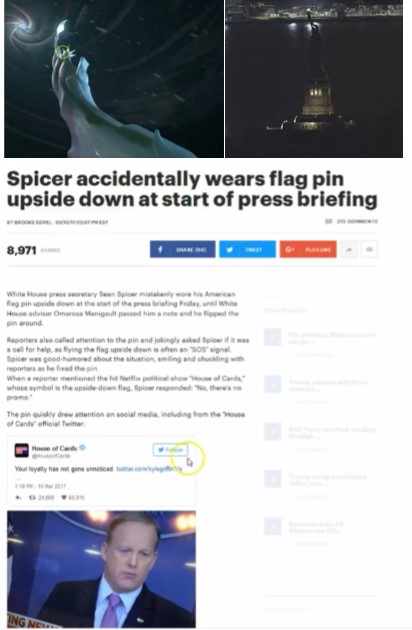Click the House of Cards account name
Viewport: 412px width, 630px height.
pos(54,448)
